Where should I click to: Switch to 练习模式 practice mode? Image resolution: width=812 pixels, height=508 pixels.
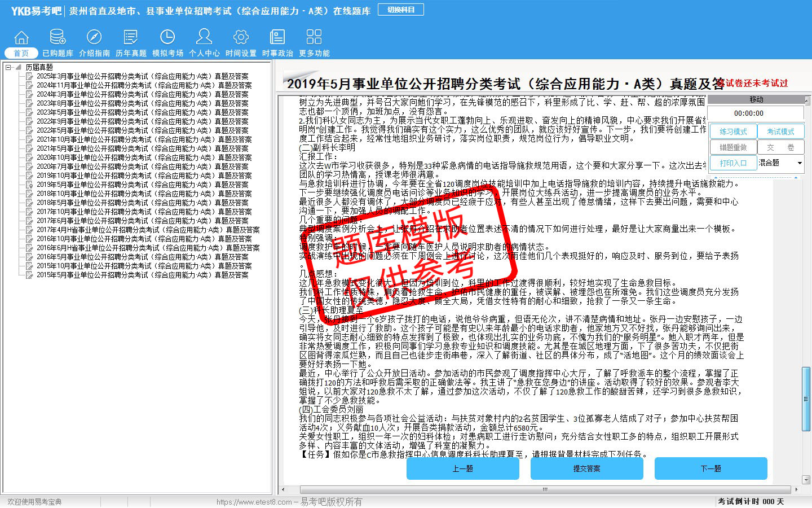tap(733, 132)
